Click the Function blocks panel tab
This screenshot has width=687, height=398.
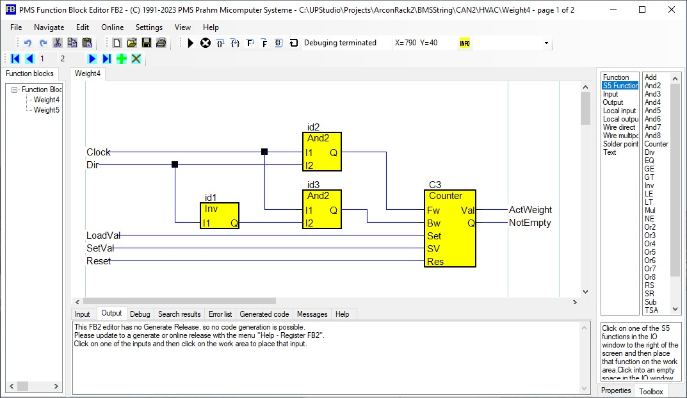[29, 74]
